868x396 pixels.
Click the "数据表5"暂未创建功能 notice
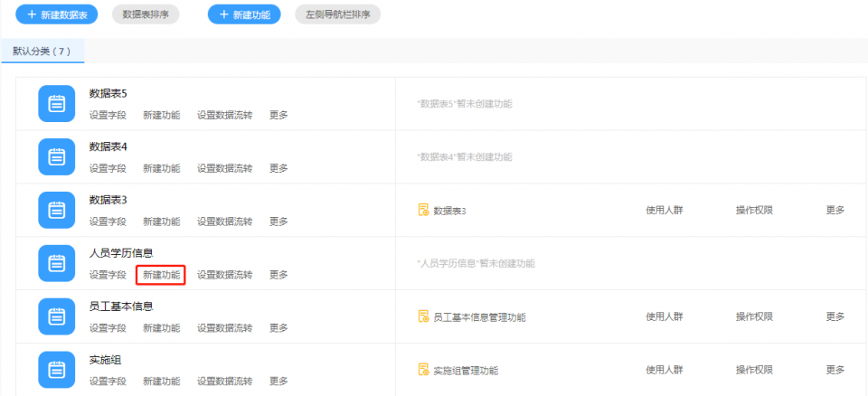[x=465, y=104]
